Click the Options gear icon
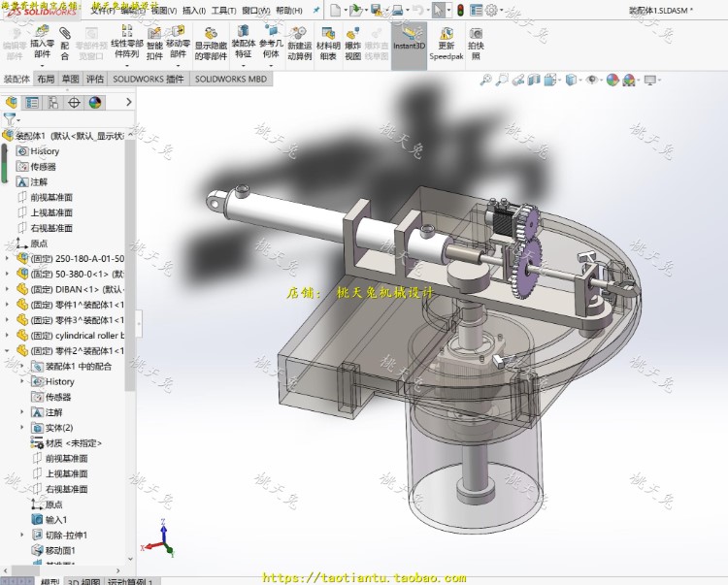Image resolution: width=728 pixels, height=585 pixels. (491, 10)
